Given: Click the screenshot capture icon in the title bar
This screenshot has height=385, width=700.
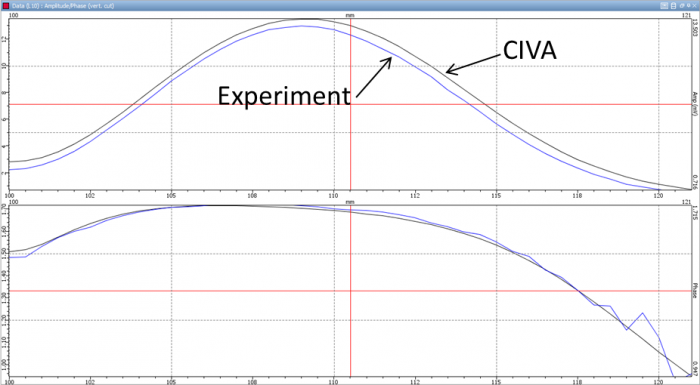Looking at the screenshot, I should pyautogui.click(x=664, y=6).
